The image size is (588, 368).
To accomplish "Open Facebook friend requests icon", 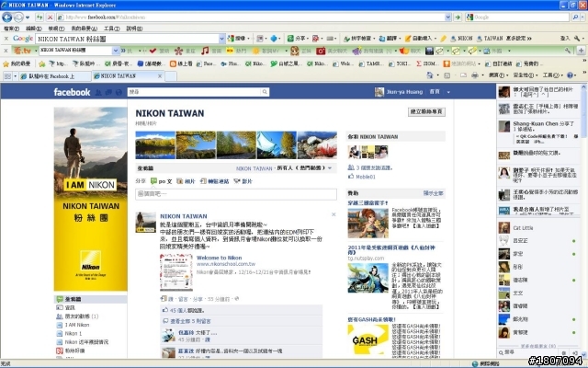I will click(98, 92).
